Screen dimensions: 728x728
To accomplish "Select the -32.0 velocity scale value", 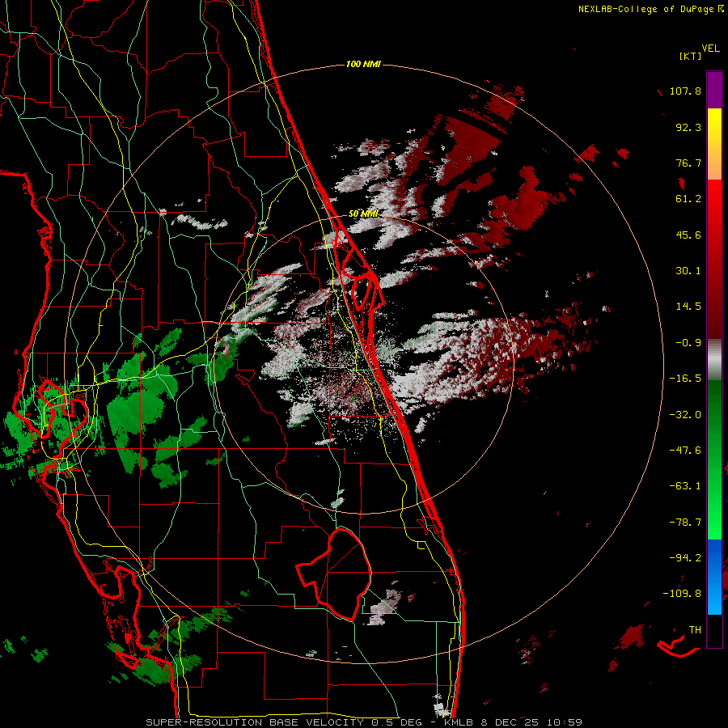I will pos(685,415).
